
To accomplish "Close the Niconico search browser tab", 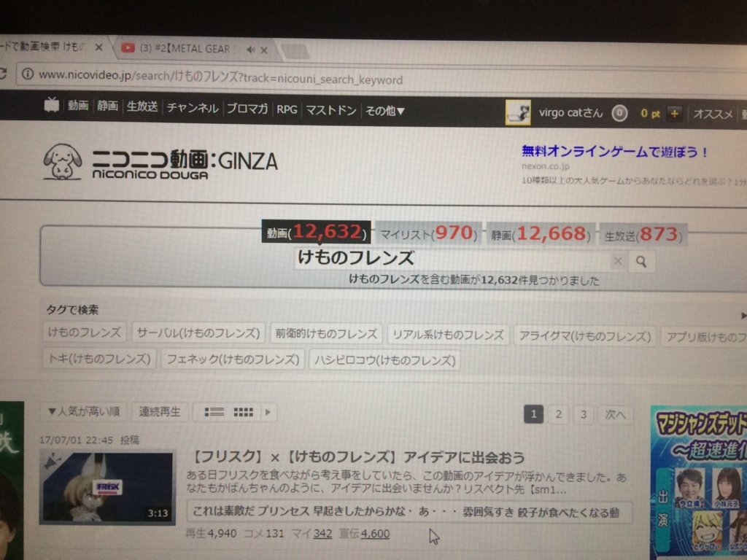I will click(98, 47).
